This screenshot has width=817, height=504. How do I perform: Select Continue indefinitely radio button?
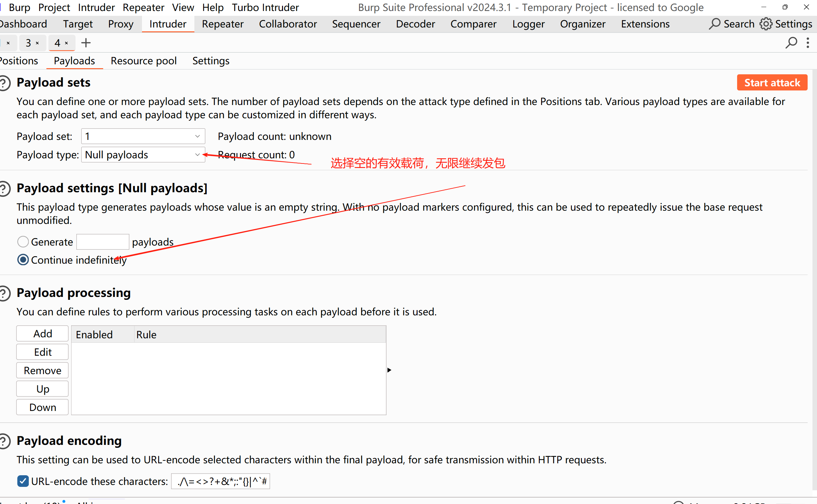[x=23, y=260]
